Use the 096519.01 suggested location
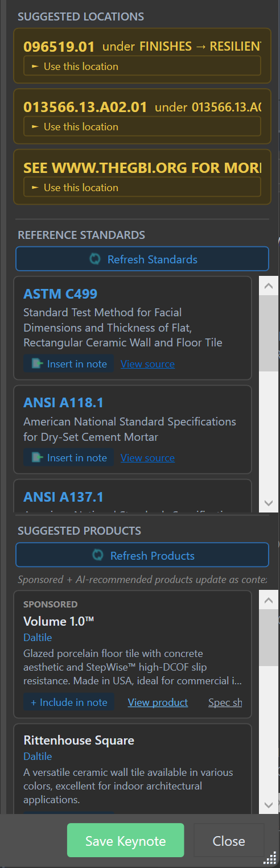This screenshot has height=868, width=280. [142, 66]
